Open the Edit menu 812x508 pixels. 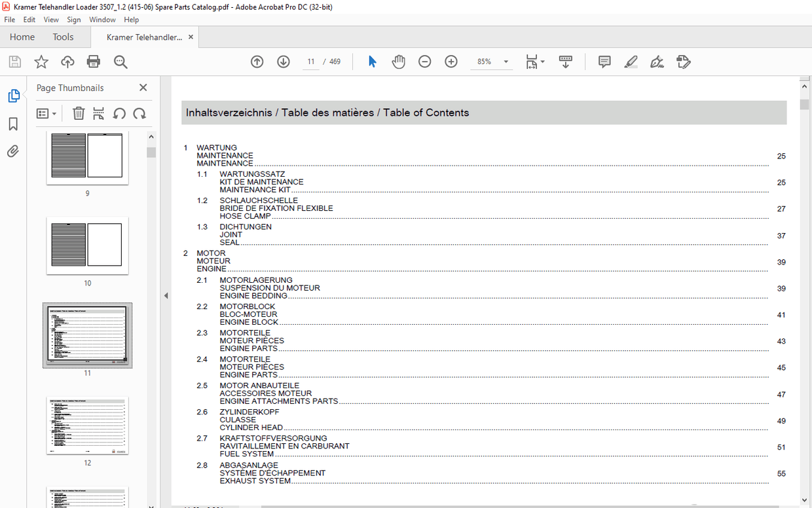click(x=29, y=20)
